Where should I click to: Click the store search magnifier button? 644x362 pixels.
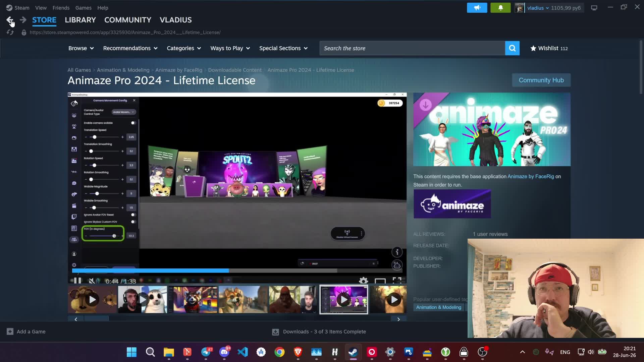click(512, 48)
